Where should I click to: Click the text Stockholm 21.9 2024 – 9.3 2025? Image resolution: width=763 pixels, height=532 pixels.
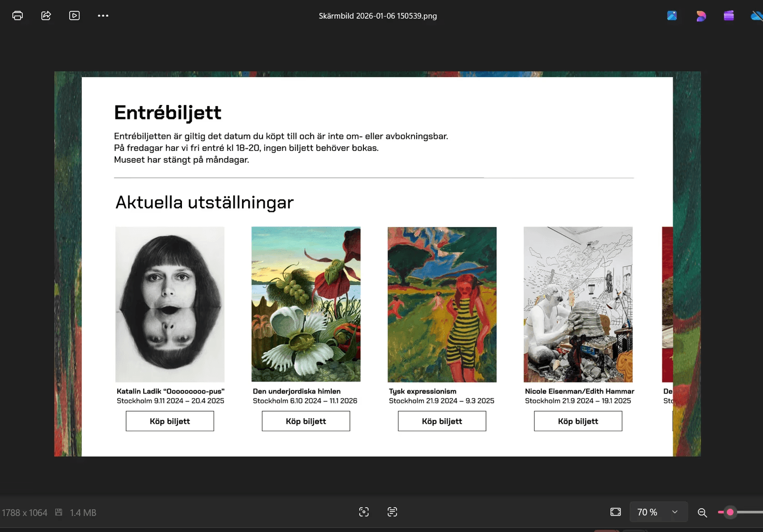(x=441, y=401)
